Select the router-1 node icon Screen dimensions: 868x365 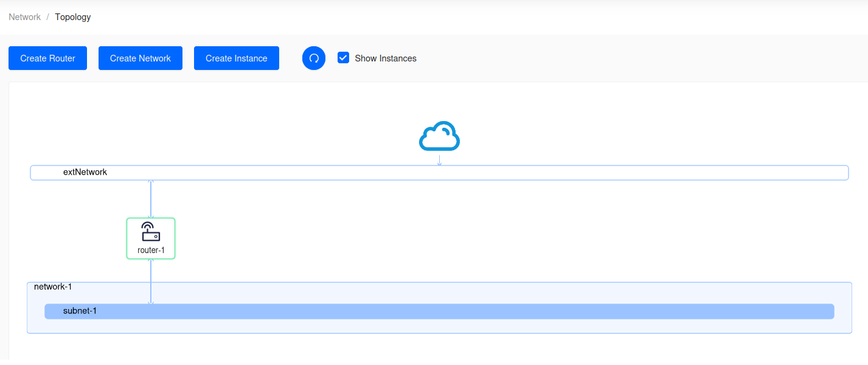151,232
